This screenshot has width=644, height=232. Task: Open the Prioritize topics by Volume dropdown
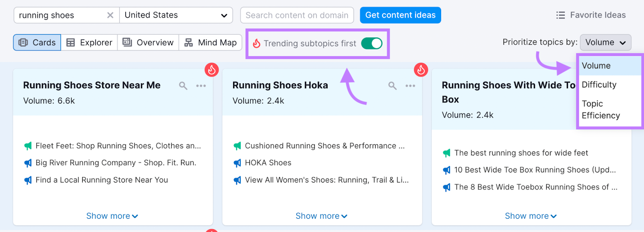pyautogui.click(x=605, y=42)
